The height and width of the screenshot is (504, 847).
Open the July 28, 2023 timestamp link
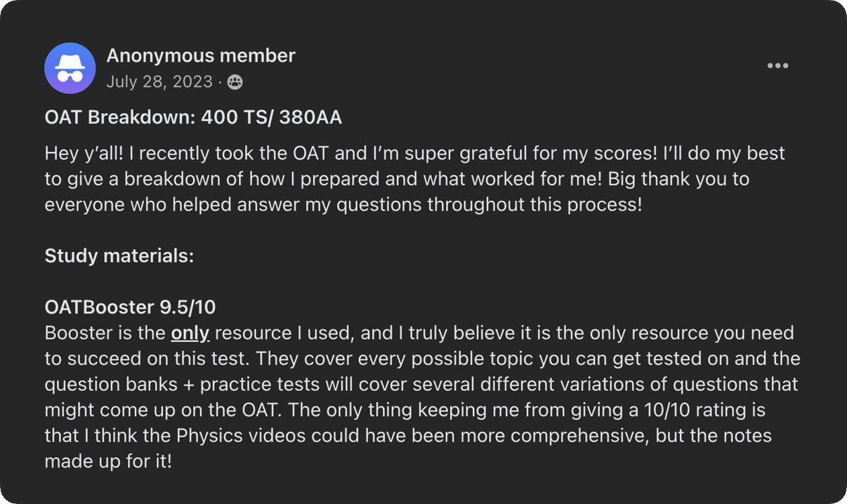coord(159,82)
